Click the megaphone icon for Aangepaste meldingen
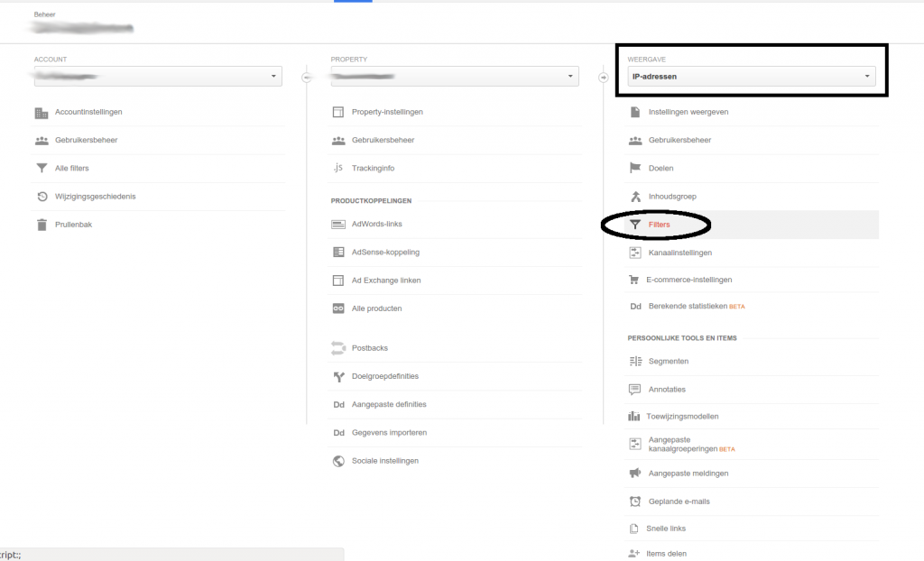Screen dimensions: 924x561 (x=634, y=474)
